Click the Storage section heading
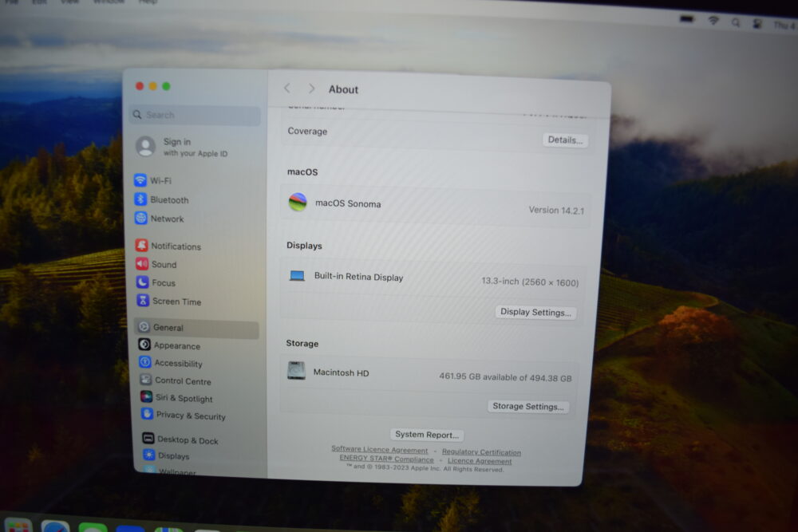This screenshot has height=532, width=798. click(x=302, y=343)
